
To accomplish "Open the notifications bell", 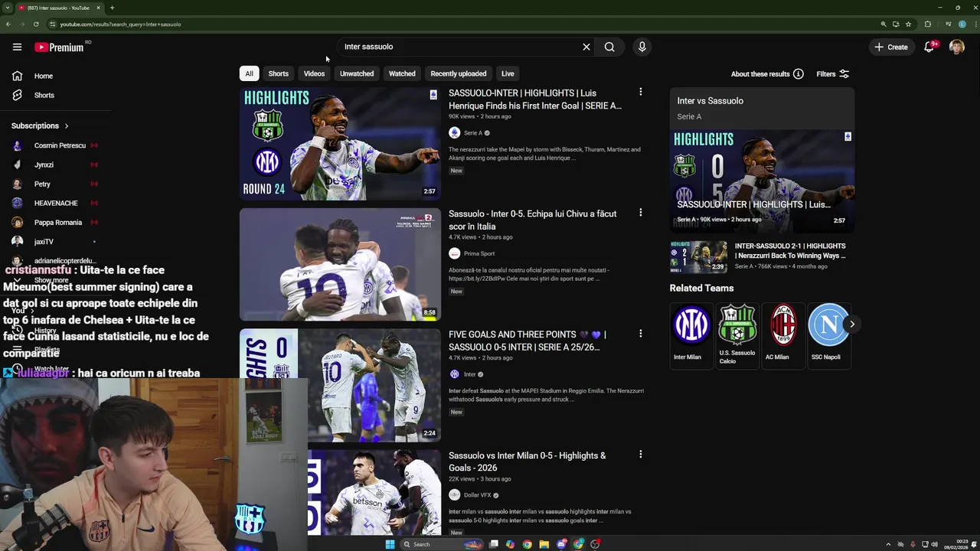I will [x=929, y=47].
